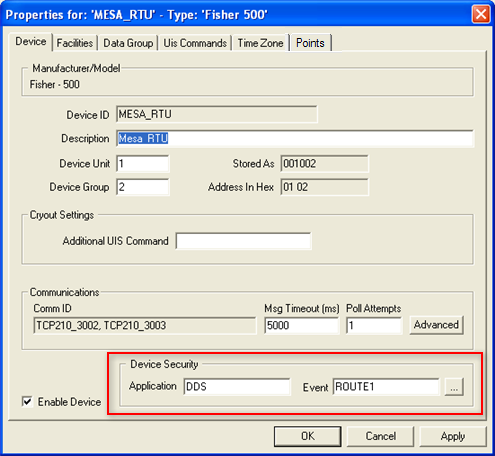This screenshot has width=495, height=456.
Task: Click the Stored As field
Action: (x=324, y=164)
